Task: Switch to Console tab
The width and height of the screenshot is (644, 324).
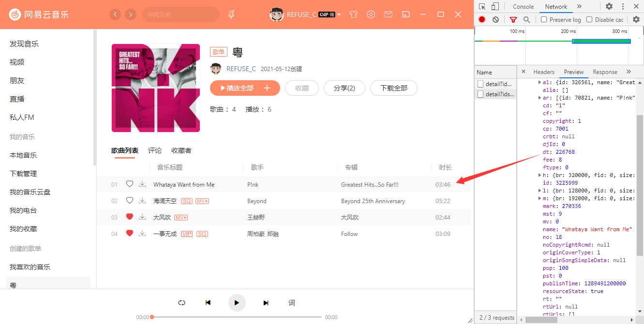Action: [523, 6]
